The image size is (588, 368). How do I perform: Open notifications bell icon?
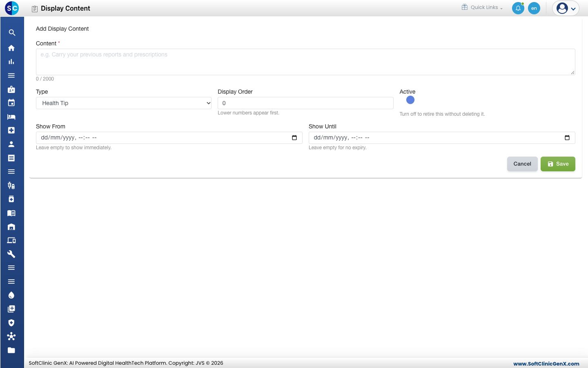click(518, 8)
